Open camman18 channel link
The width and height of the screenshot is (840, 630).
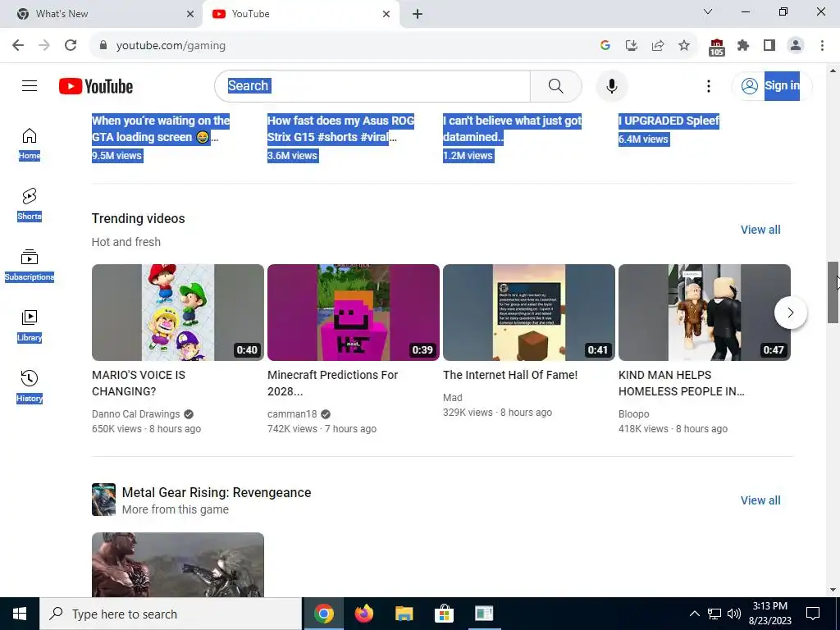click(x=292, y=414)
